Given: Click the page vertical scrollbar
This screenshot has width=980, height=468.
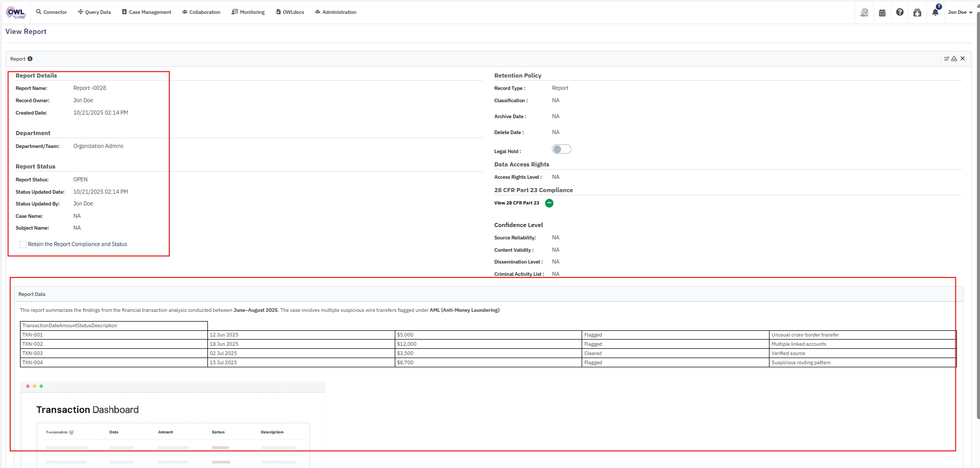Looking at the screenshot, I should click(977, 205).
